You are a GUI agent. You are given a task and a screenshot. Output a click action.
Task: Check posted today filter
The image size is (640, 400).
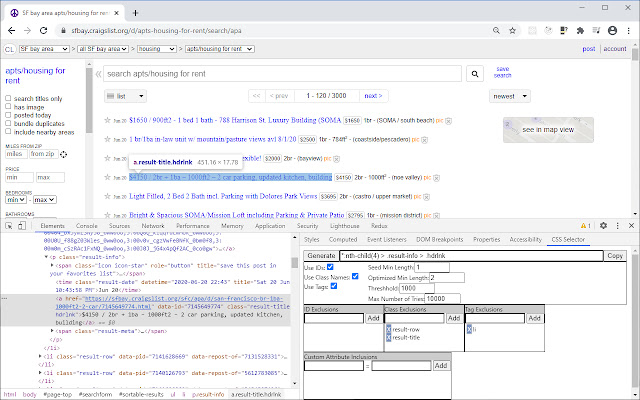[8, 115]
